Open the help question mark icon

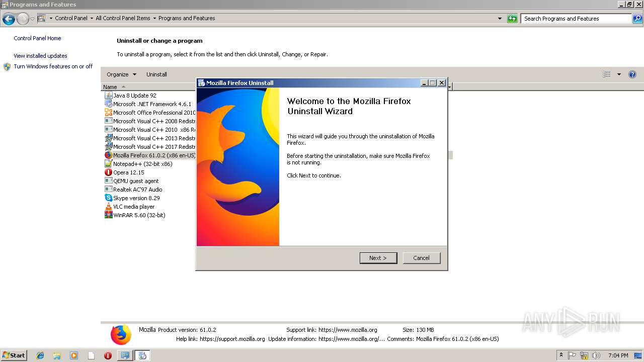(x=632, y=74)
